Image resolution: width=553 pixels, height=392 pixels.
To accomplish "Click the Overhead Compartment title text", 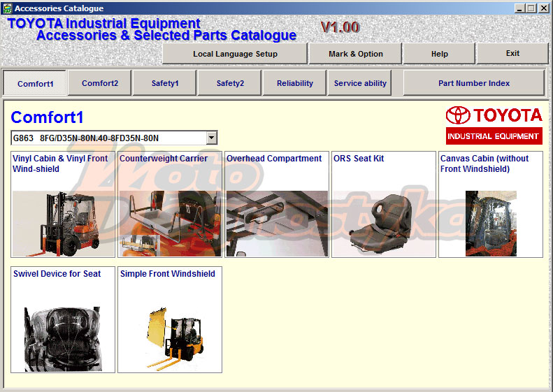I will coord(274,159).
